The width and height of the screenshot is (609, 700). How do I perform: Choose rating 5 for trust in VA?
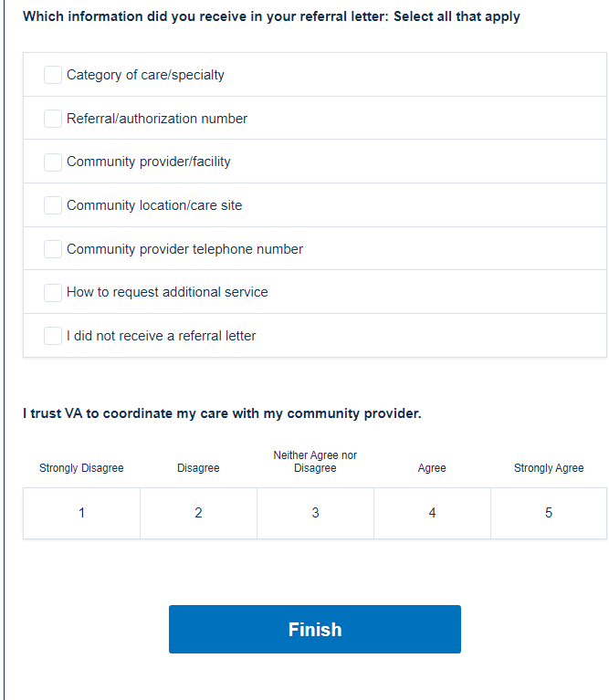click(x=549, y=513)
